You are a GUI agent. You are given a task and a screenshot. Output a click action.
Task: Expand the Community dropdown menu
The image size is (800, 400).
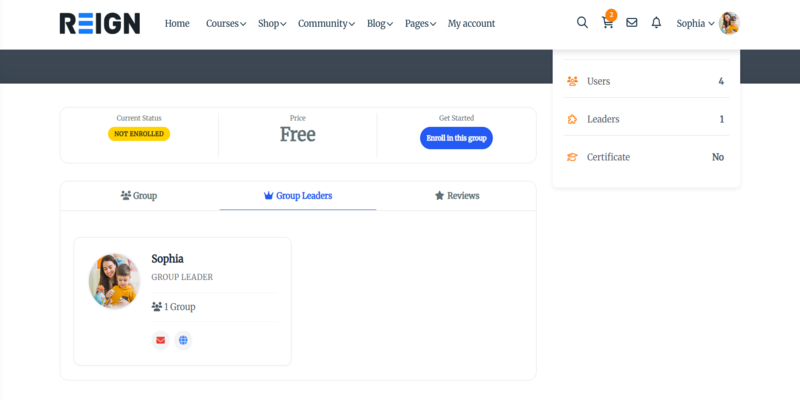[326, 23]
